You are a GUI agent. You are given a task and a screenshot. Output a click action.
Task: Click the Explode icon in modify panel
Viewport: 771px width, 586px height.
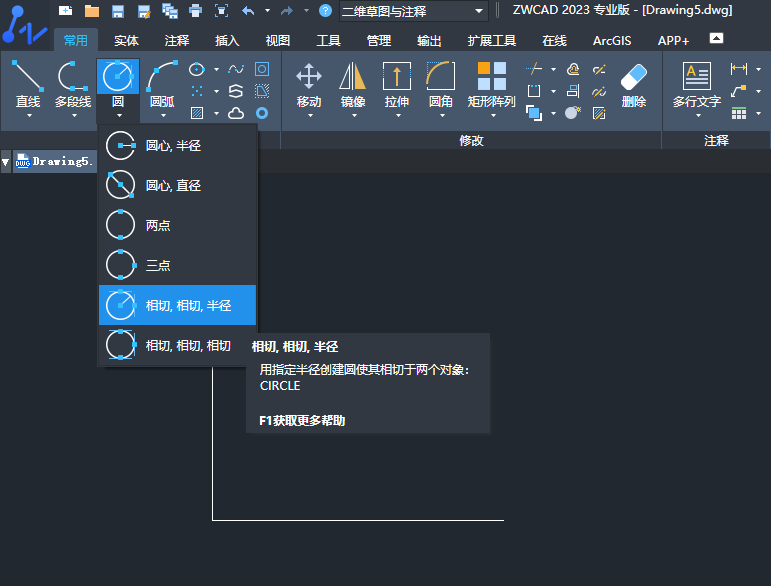pos(573,113)
